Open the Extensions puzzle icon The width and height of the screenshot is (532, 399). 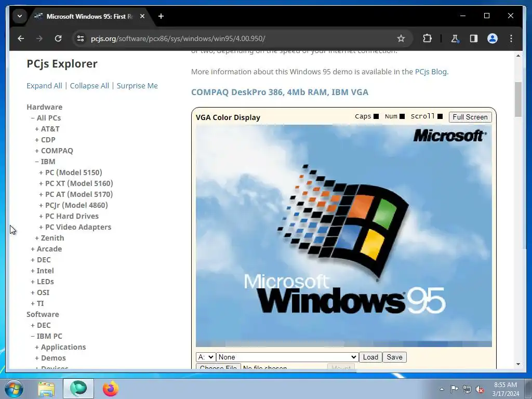pos(427,38)
